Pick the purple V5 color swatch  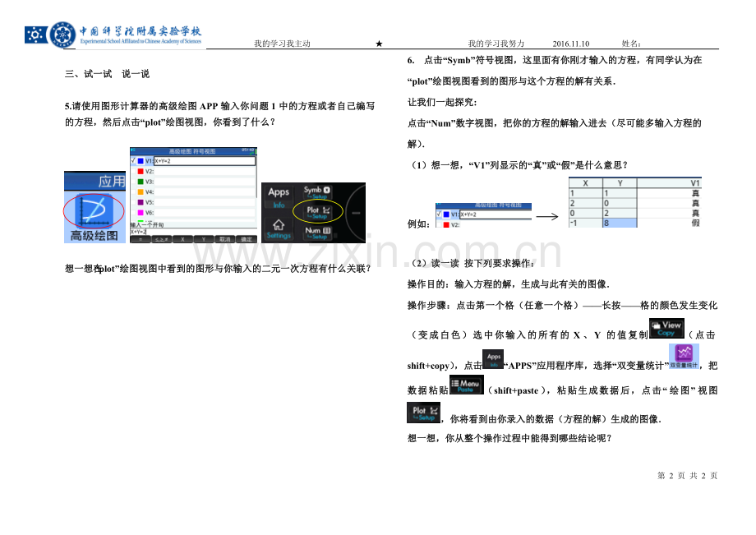point(141,202)
